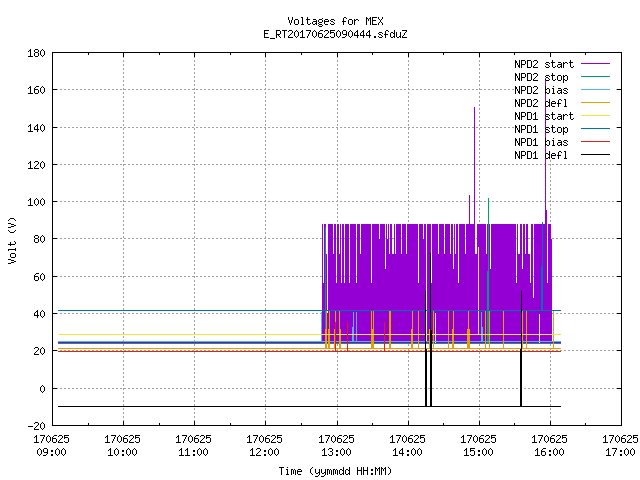Click the 13:00 x-axis time label
This screenshot has height=480, width=640.
337,452
